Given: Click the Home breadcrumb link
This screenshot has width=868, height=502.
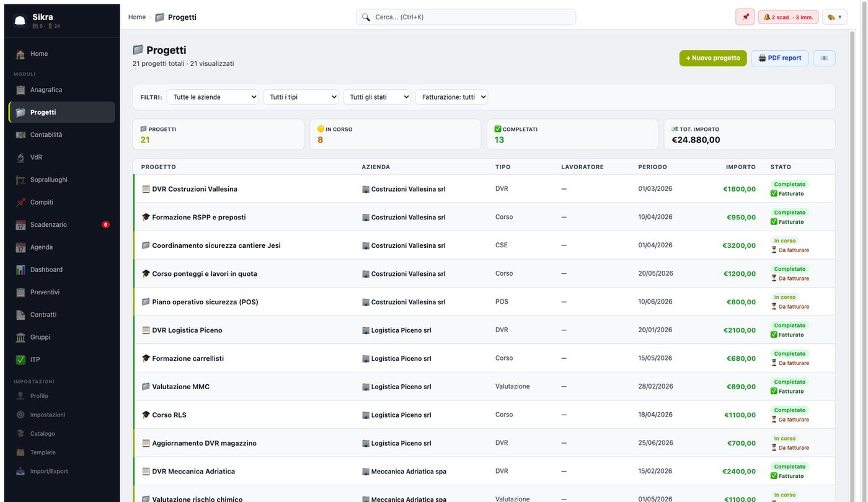Looking at the screenshot, I should (137, 17).
